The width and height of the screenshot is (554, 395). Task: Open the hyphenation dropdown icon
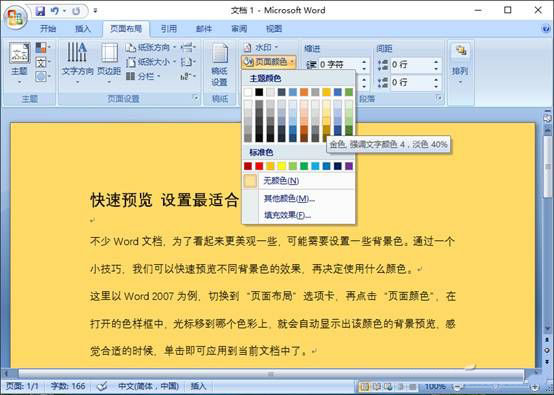tap(188, 76)
